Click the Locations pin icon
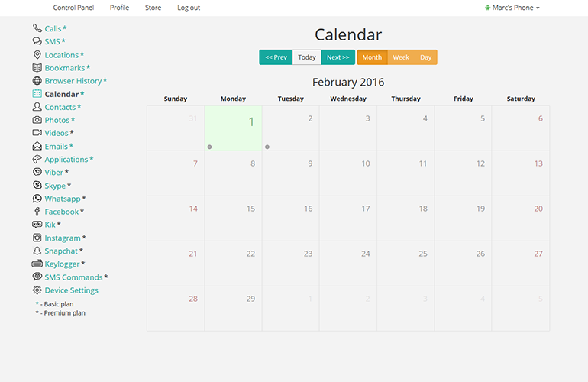This screenshot has width=588, height=382. point(37,55)
